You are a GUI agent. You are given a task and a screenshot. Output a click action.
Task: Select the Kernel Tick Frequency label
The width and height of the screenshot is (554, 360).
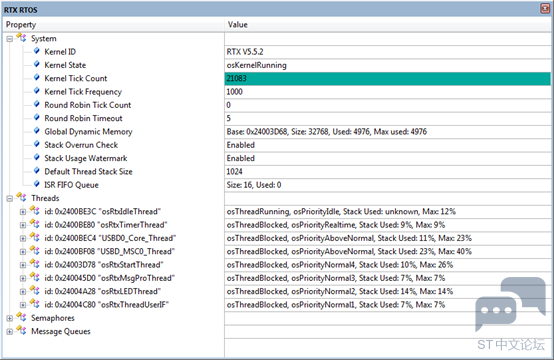coord(83,92)
